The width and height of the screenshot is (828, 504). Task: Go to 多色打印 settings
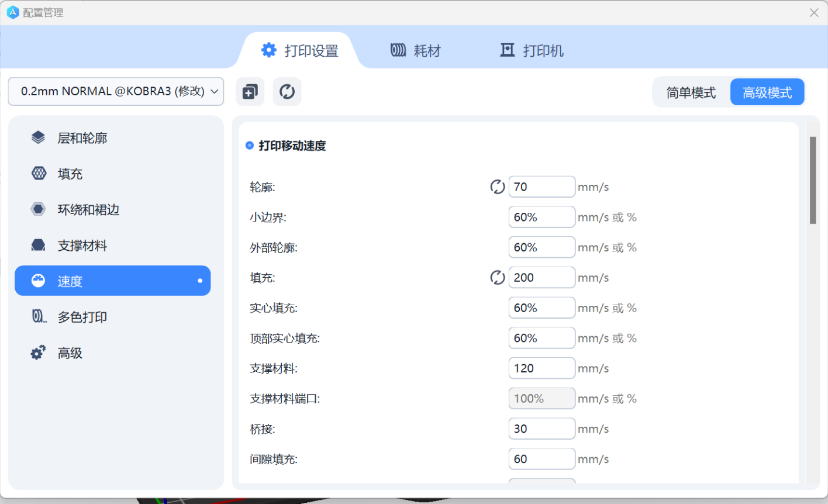click(82, 317)
